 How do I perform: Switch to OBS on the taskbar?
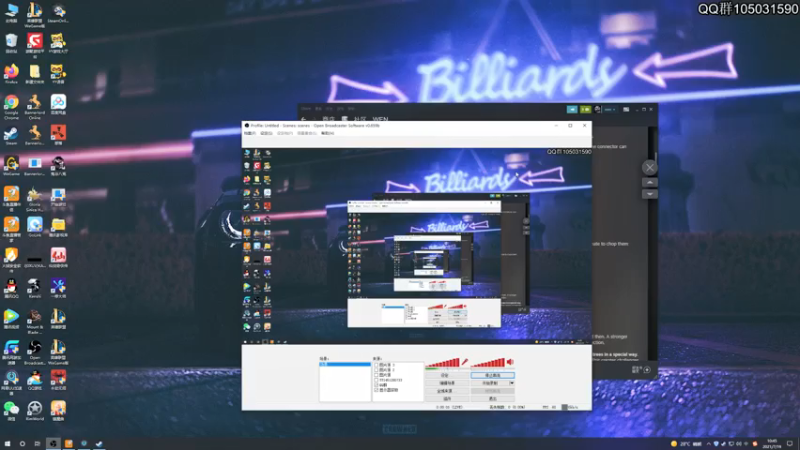(53, 443)
